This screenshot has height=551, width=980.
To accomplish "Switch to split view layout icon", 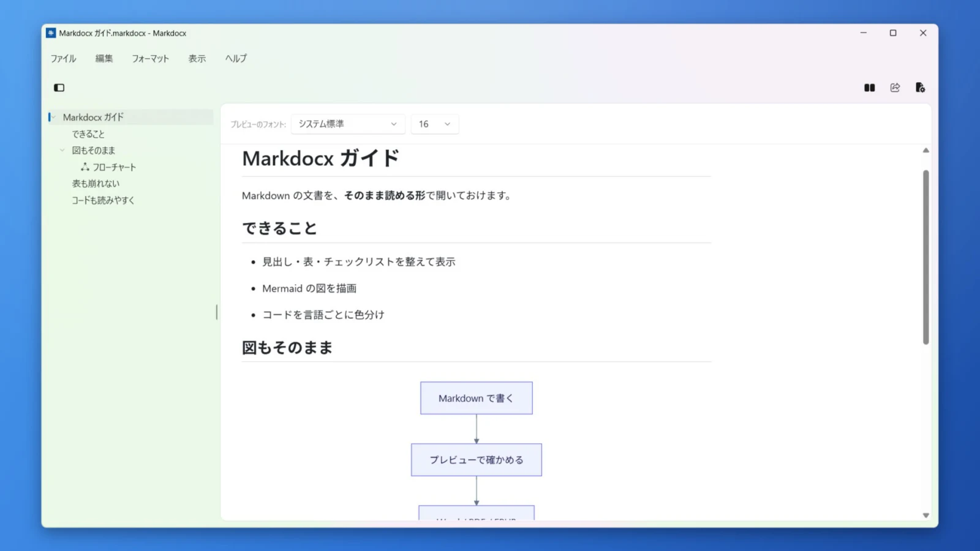I will [x=869, y=88].
